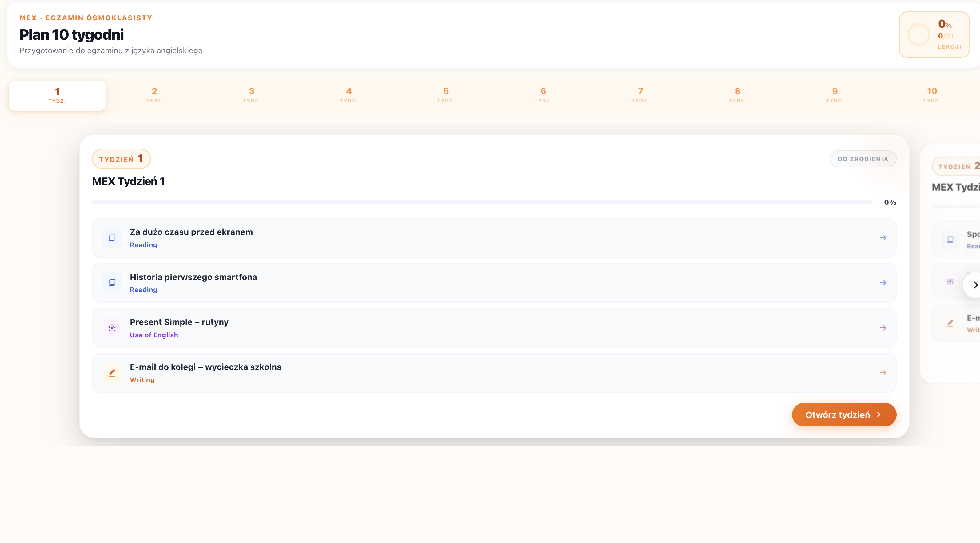Click the 'Plan 10 tygodni' heading
Image resolution: width=980 pixels, height=543 pixels.
[72, 35]
